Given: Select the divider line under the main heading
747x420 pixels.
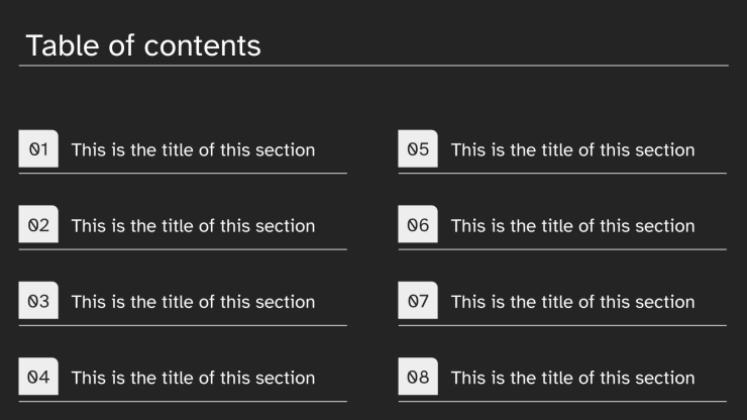Looking at the screenshot, I should click(x=373, y=66).
